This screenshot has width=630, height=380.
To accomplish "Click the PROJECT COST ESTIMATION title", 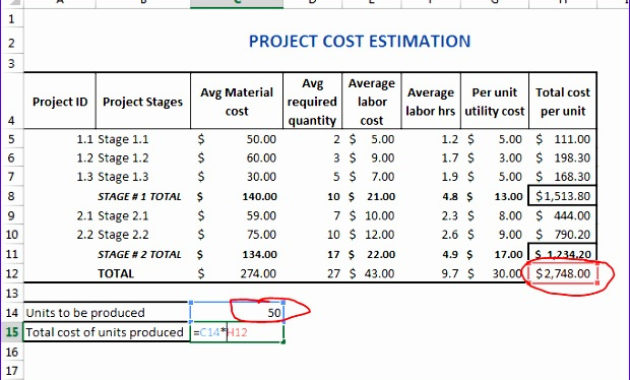I will pos(360,41).
